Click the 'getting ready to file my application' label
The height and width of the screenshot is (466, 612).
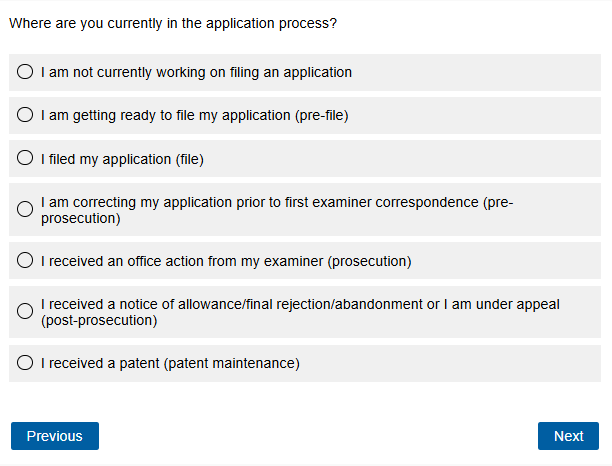194,115
